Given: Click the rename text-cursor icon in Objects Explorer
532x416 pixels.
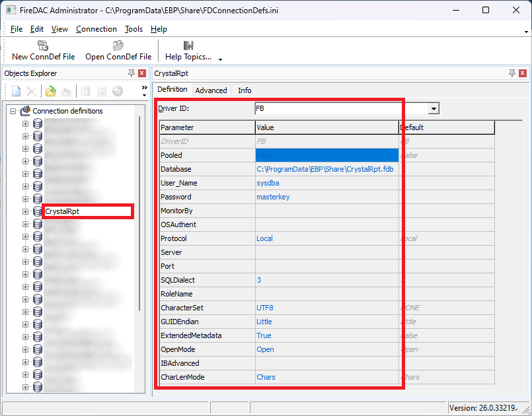Looking at the screenshot, I should [86, 91].
